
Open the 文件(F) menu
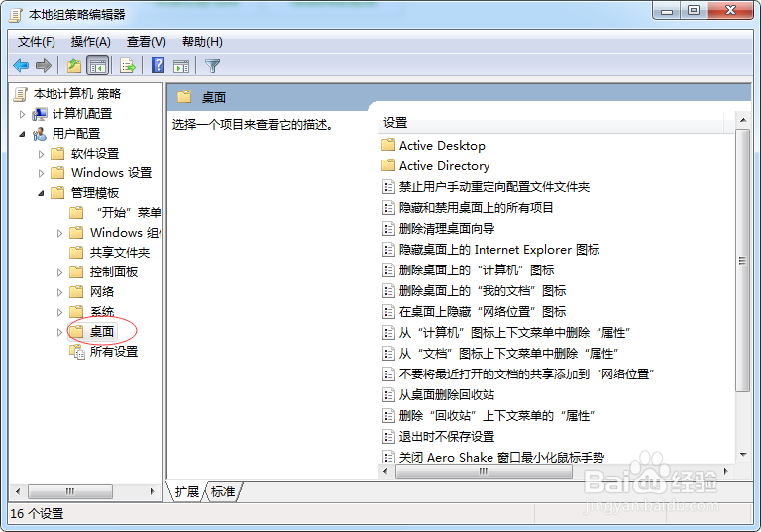pos(37,42)
